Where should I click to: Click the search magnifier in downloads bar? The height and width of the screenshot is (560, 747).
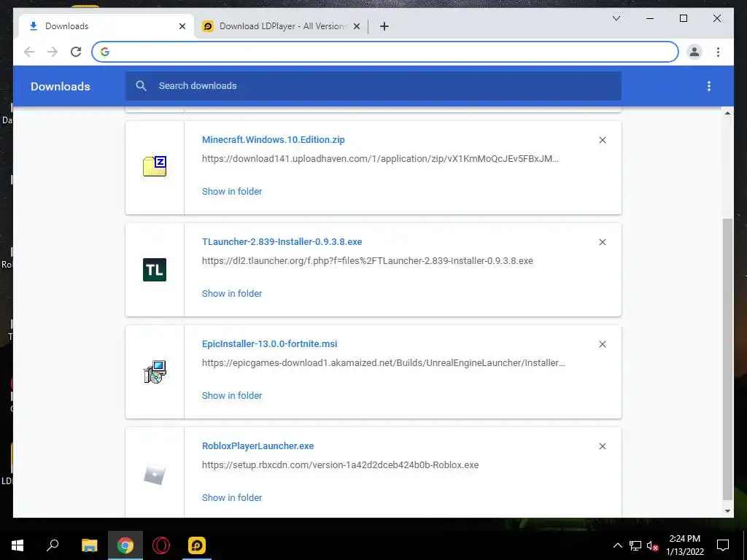coord(141,86)
